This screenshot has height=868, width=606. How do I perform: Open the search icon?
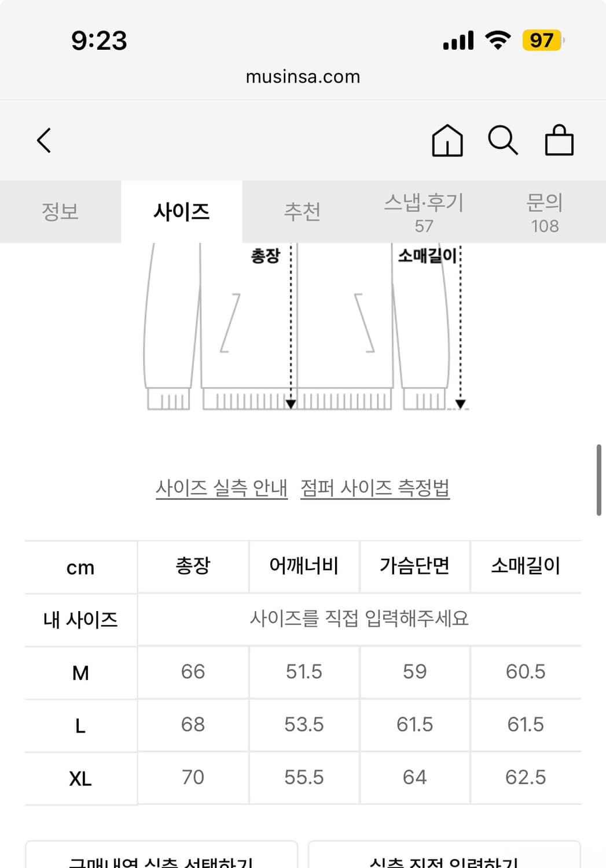pos(502,140)
